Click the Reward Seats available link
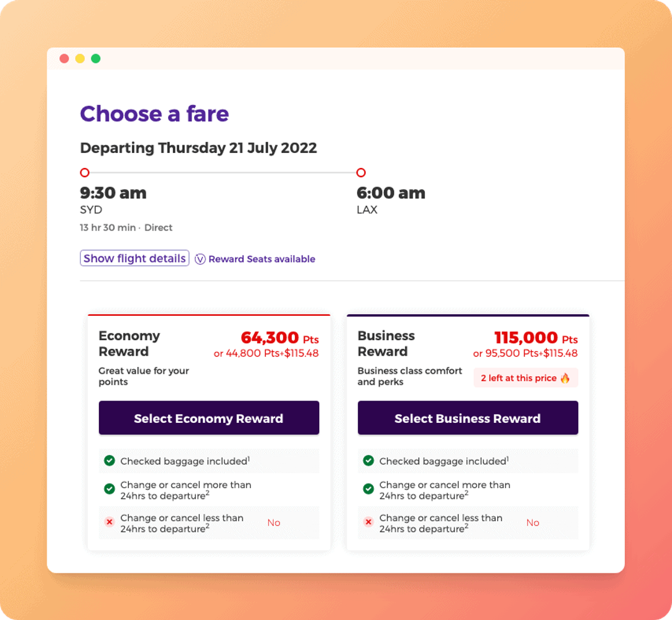Image resolution: width=672 pixels, height=620 pixels. click(x=261, y=259)
